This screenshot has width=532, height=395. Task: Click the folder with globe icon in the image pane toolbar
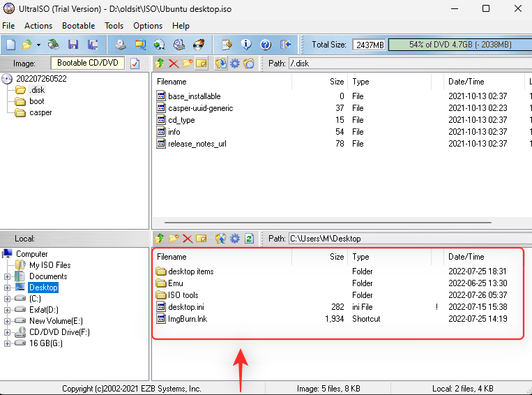click(x=249, y=64)
